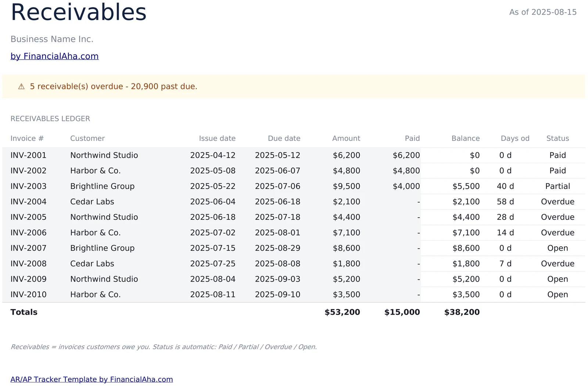The width and height of the screenshot is (588, 386).
Task: Click the Receivables page title
Action: [x=79, y=12]
